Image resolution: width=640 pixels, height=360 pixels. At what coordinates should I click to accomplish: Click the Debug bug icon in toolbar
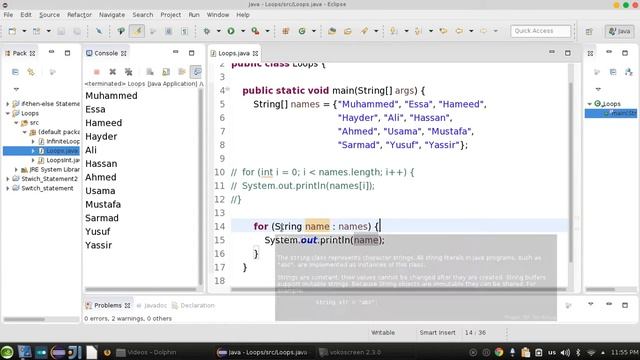click(207, 31)
